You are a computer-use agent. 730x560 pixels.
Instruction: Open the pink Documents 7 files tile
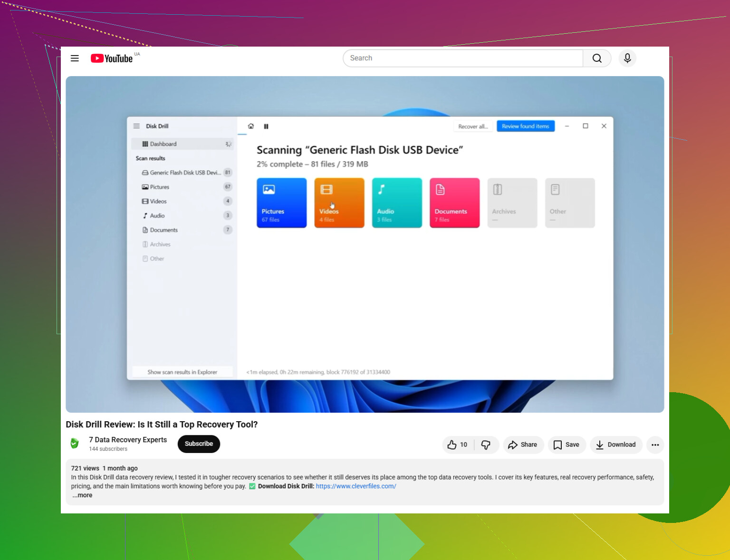click(x=455, y=203)
